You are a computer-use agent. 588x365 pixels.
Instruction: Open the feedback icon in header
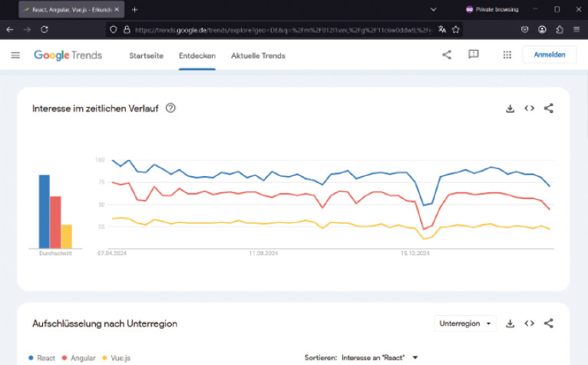pos(474,55)
